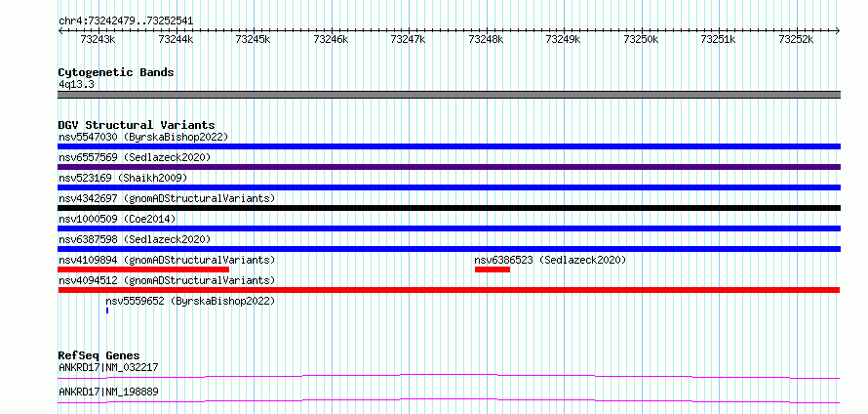Select the blue bar for nsv523169

pos(449,187)
